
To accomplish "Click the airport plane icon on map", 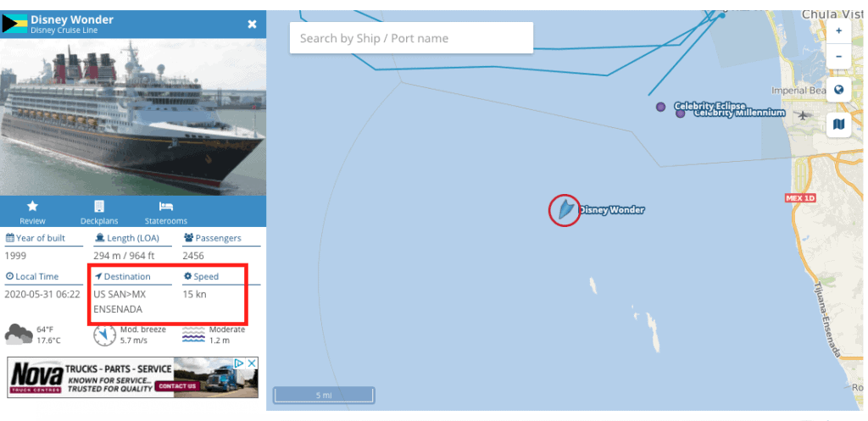I will pos(803,115).
